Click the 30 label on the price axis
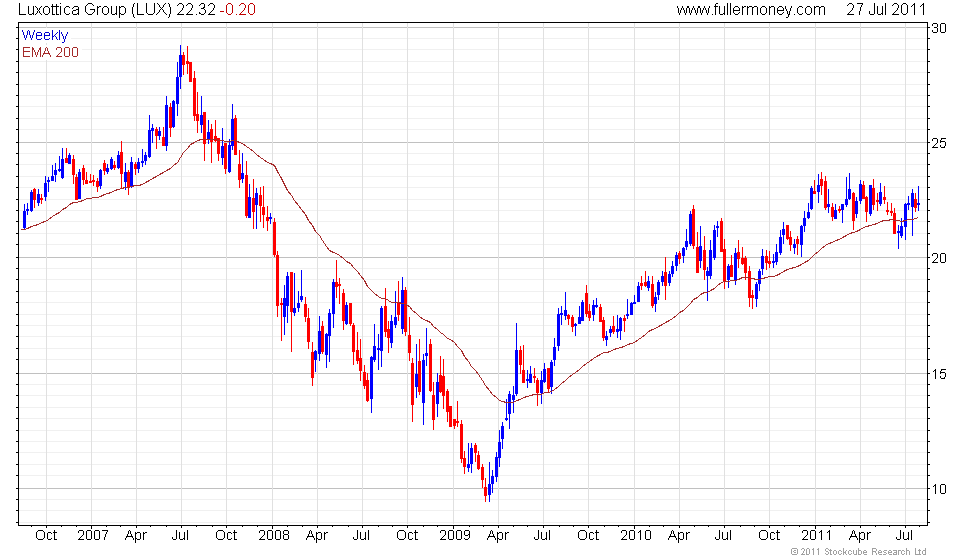Image resolution: width=980 pixels, height=560 pixels. [x=939, y=28]
